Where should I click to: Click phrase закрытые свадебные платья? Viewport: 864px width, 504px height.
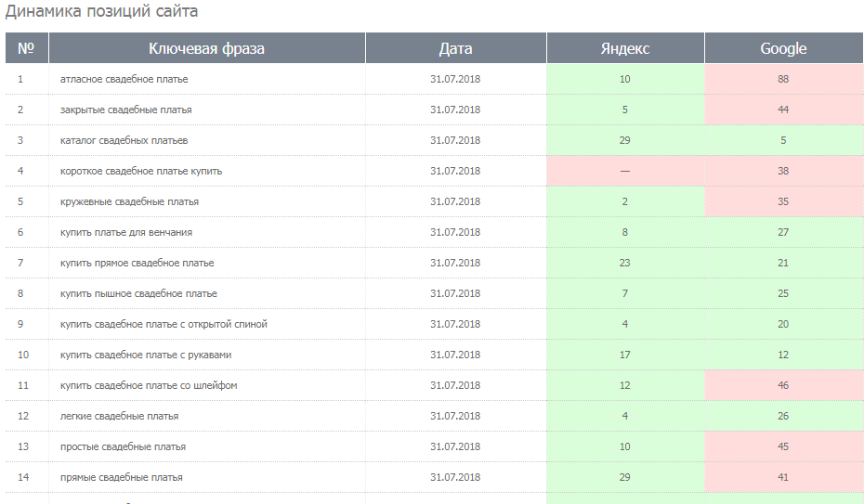125,110
